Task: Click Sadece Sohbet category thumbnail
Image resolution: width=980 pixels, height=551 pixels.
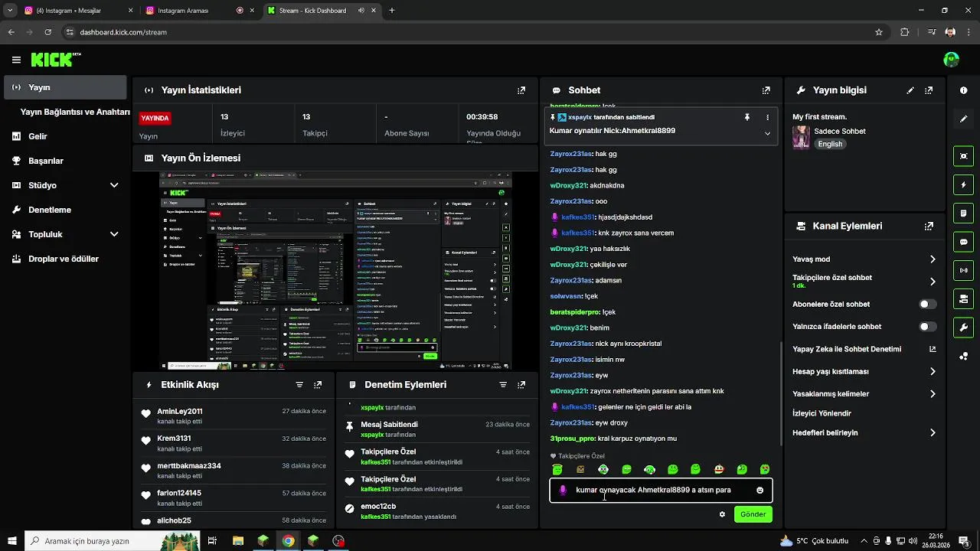Action: (x=801, y=137)
